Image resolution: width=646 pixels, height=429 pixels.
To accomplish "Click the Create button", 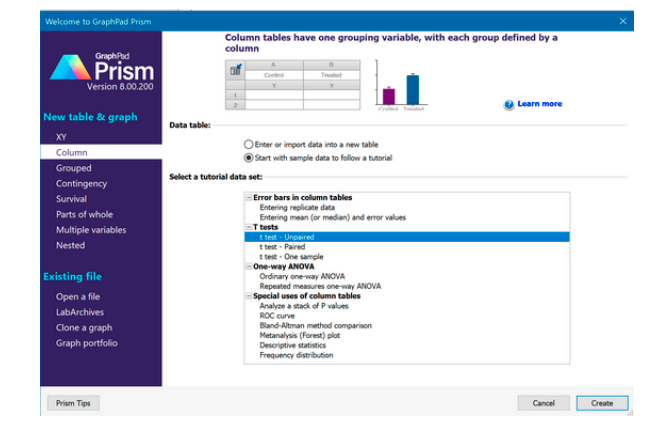I will coord(602,403).
